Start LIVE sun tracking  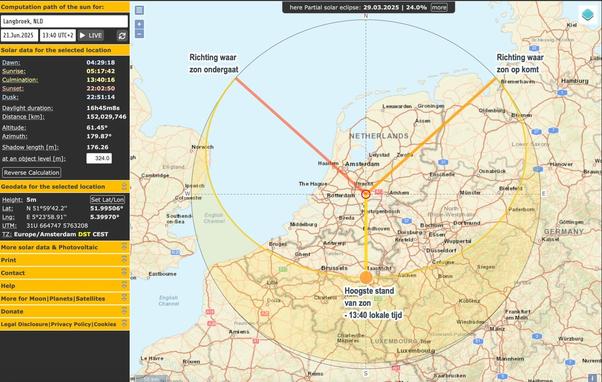pos(91,35)
